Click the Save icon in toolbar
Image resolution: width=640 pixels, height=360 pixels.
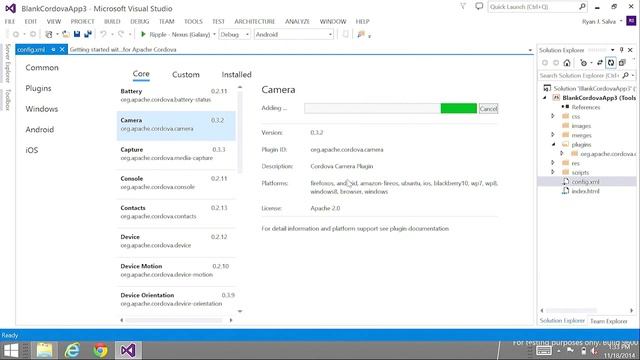coord(77,34)
